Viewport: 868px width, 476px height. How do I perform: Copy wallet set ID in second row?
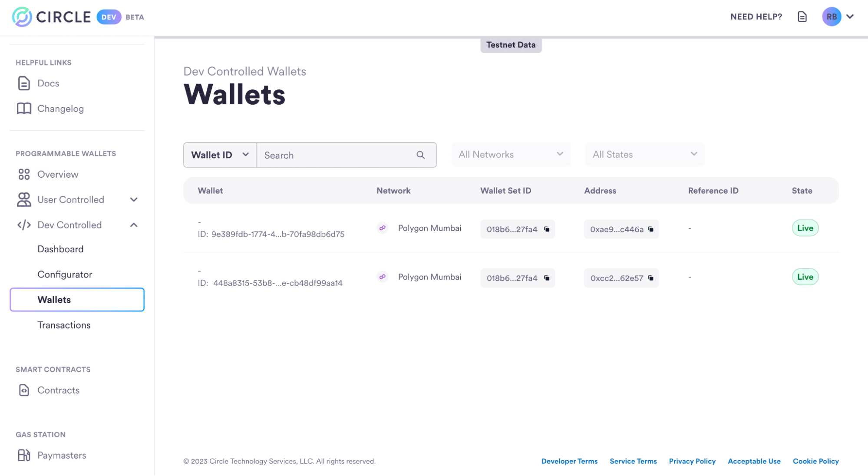click(547, 278)
